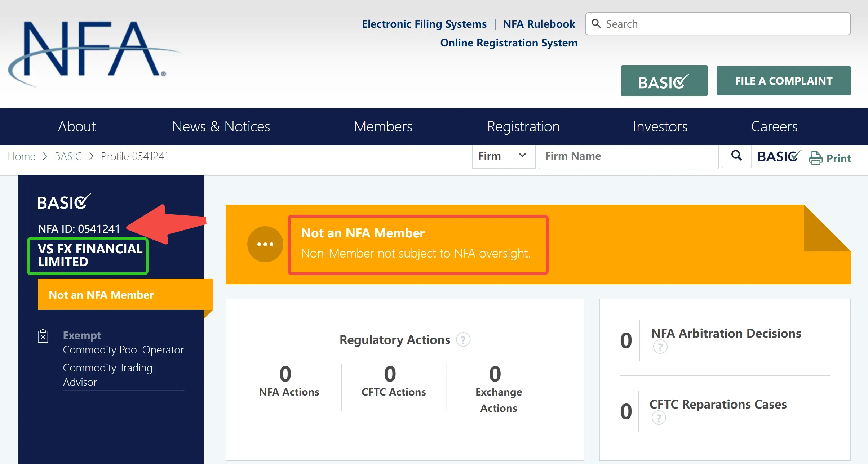Click the NFA Arbitration Decisions label
The image size is (868, 464).
(x=726, y=333)
